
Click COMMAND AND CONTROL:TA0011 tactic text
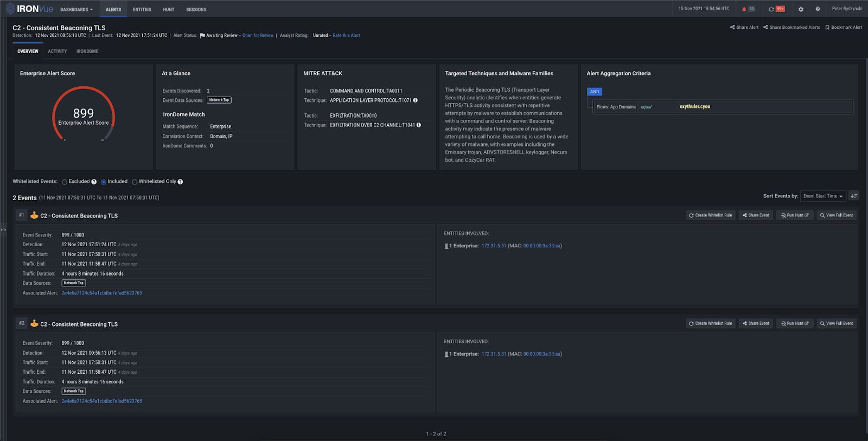pos(366,91)
